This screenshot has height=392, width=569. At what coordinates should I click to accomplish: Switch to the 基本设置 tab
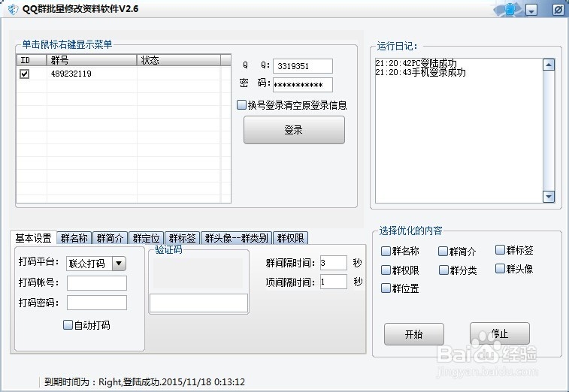tap(33, 238)
